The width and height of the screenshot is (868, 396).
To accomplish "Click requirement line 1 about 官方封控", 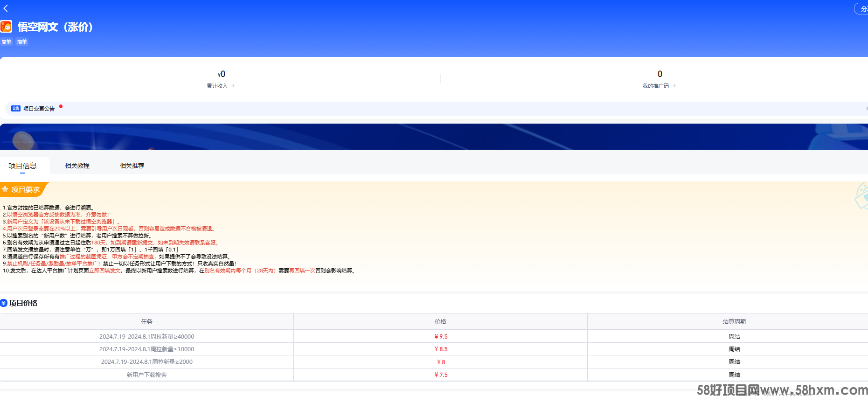I will point(49,208).
